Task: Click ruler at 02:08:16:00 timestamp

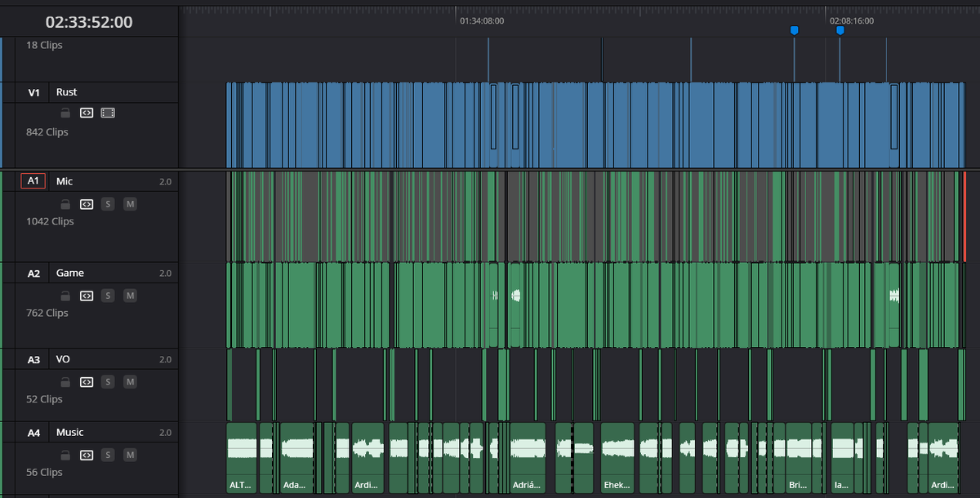Action: pyautogui.click(x=852, y=20)
